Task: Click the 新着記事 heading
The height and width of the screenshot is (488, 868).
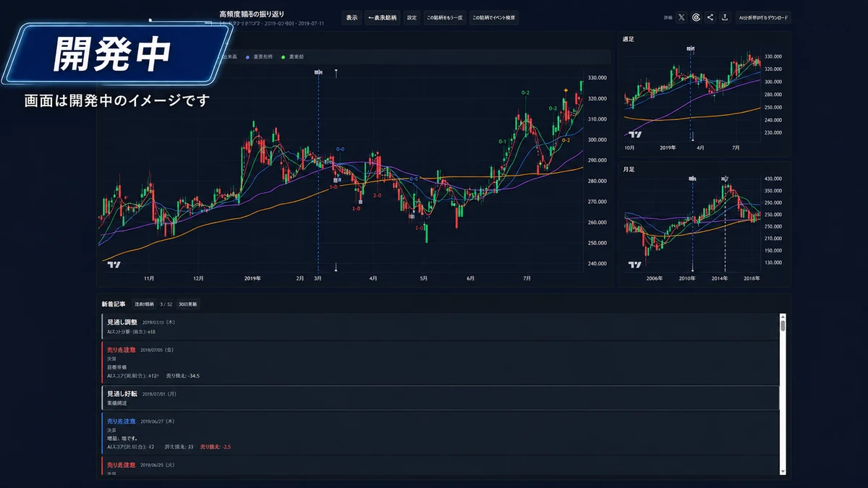Action: click(114, 304)
